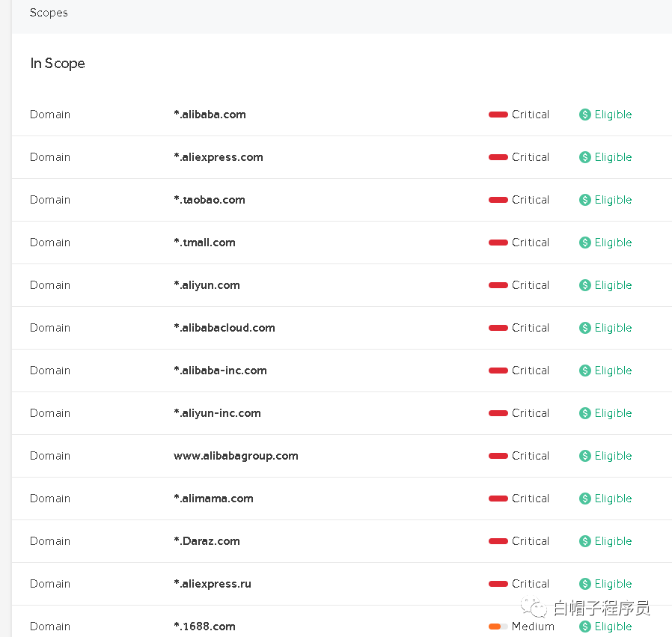This screenshot has height=637, width=672.
Task: Click the dollar icon in the *.alimama.com row
Action: (x=585, y=499)
